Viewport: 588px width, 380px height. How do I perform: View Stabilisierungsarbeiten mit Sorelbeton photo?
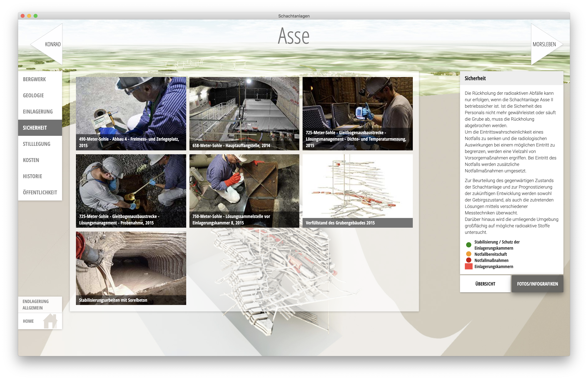pos(131,268)
